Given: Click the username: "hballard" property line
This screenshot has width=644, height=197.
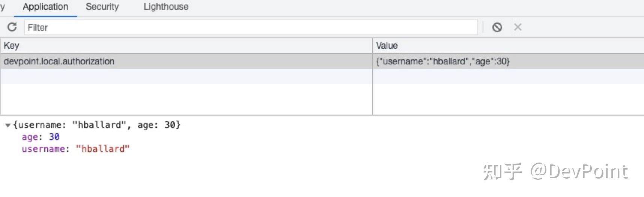Looking at the screenshot, I should pyautogui.click(x=75, y=149).
